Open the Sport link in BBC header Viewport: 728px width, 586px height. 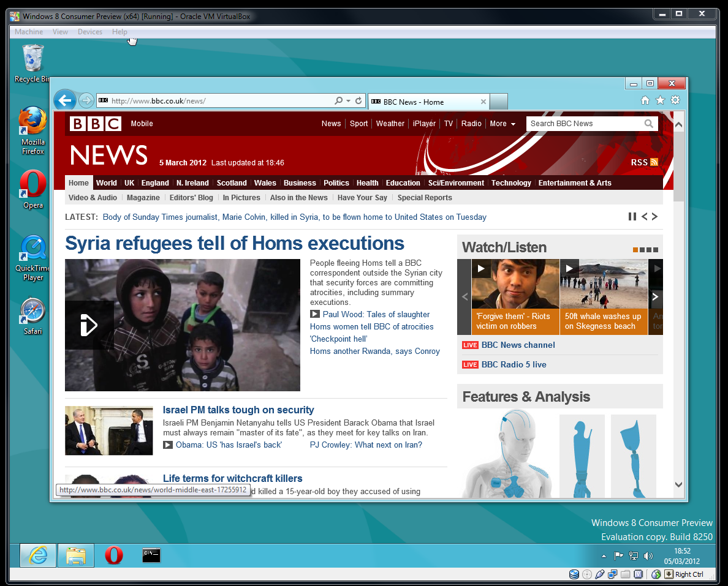359,124
